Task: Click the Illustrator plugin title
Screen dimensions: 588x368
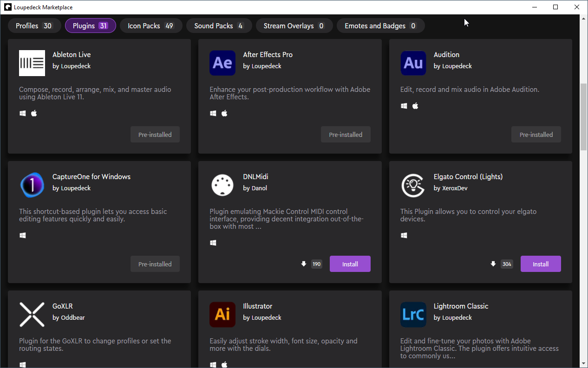Action: tap(258, 306)
